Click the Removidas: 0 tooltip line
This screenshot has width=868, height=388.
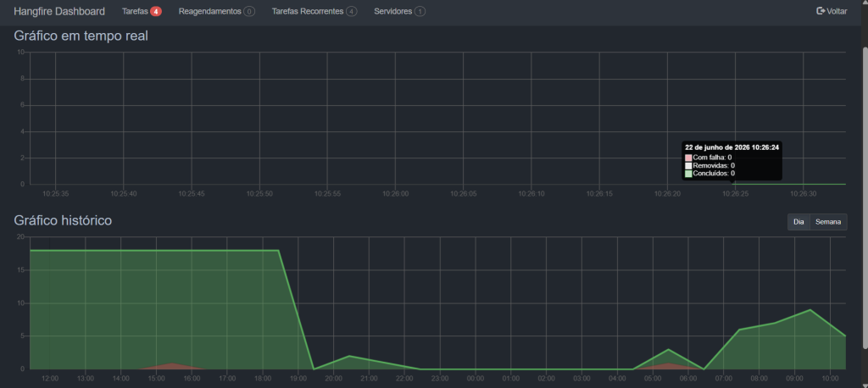[x=709, y=165]
